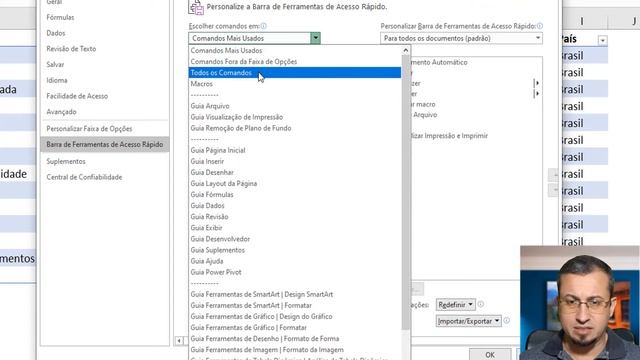This screenshot has height=360, width=640.
Task: Choose 'Guia Exibir' option
Action: pyautogui.click(x=295, y=228)
